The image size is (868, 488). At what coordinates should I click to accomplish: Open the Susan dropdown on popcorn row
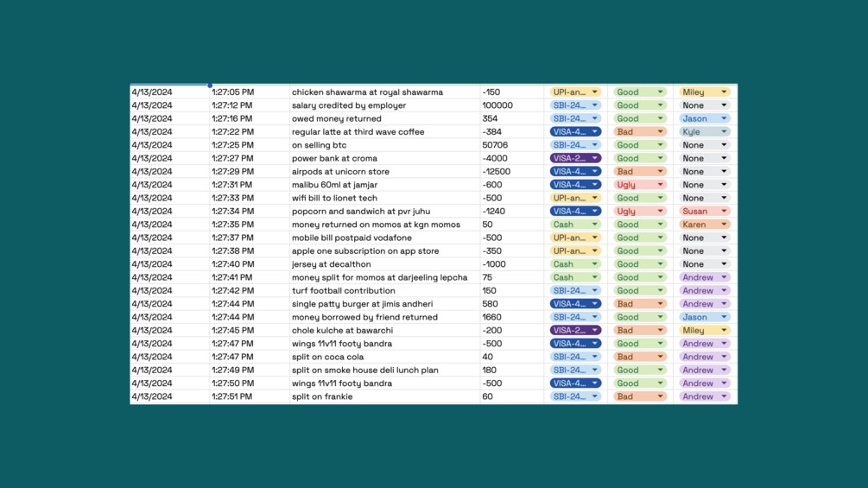(724, 212)
